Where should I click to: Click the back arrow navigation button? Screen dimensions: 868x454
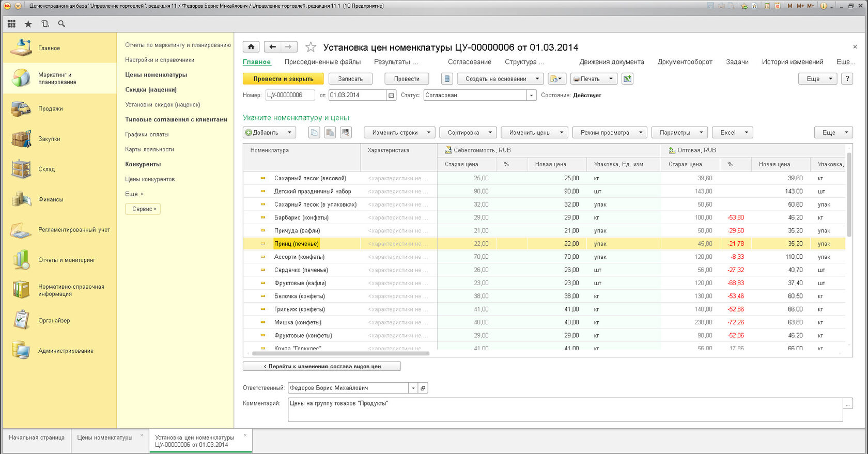[x=272, y=47]
